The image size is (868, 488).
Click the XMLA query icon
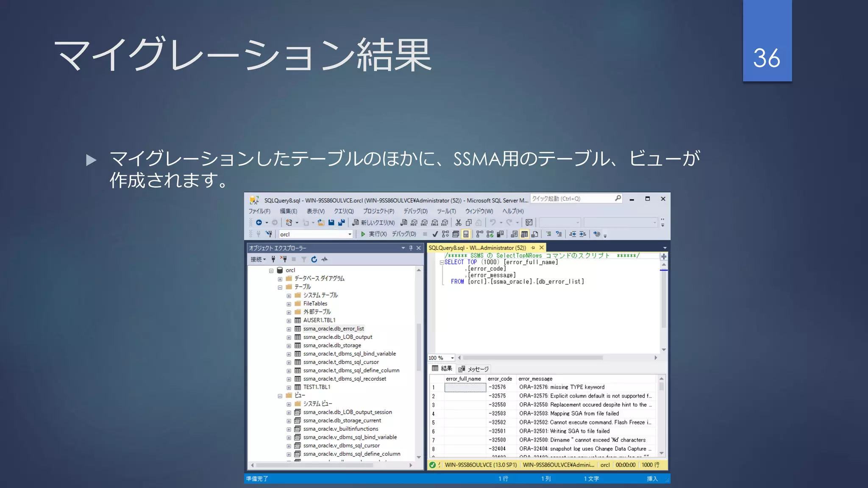click(434, 222)
